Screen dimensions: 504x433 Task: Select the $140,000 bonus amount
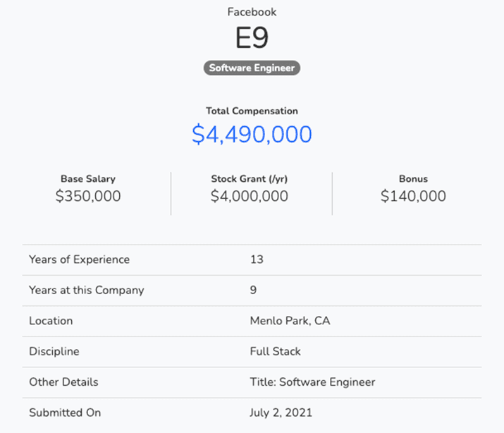click(x=413, y=197)
